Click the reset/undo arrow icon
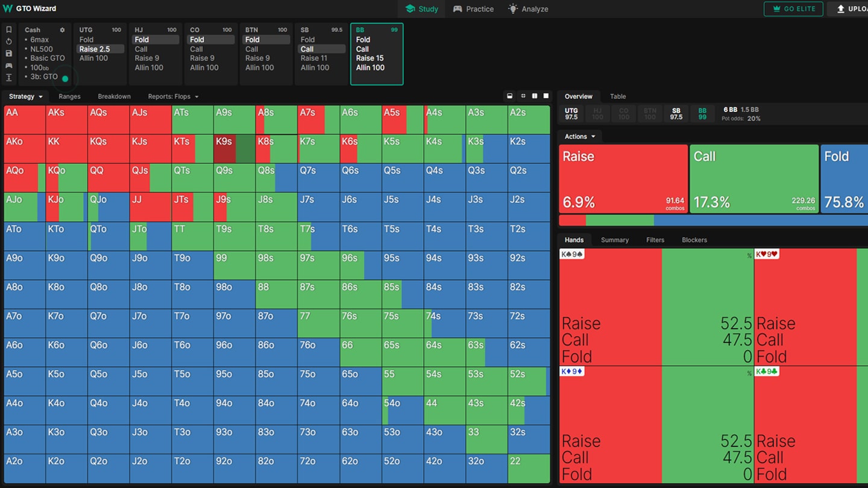 8,42
